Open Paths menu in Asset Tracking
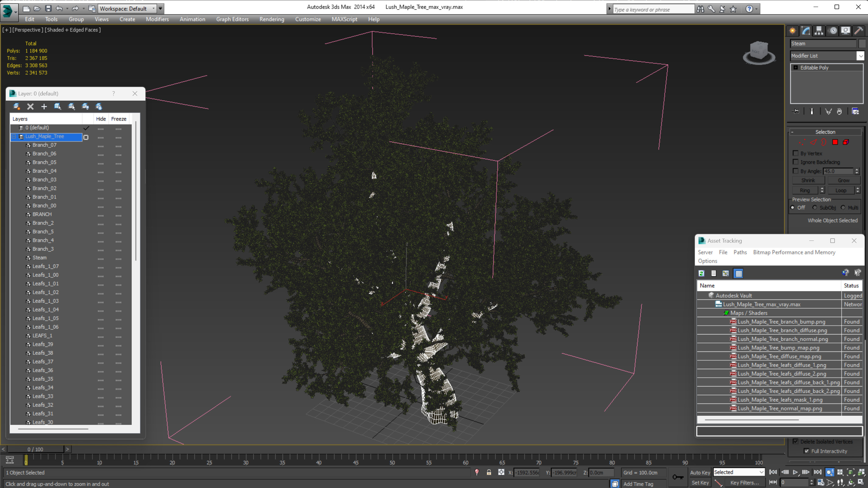The width and height of the screenshot is (868, 488). pos(740,252)
